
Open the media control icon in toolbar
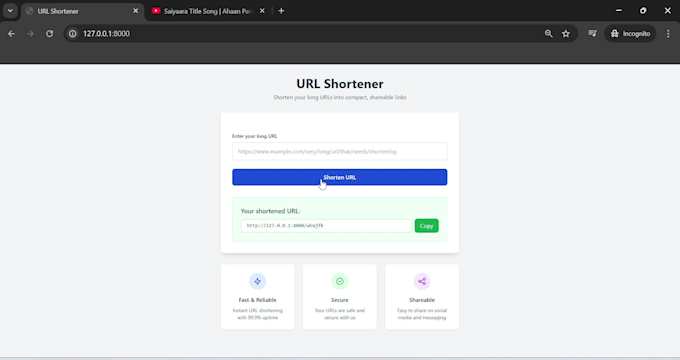click(592, 33)
